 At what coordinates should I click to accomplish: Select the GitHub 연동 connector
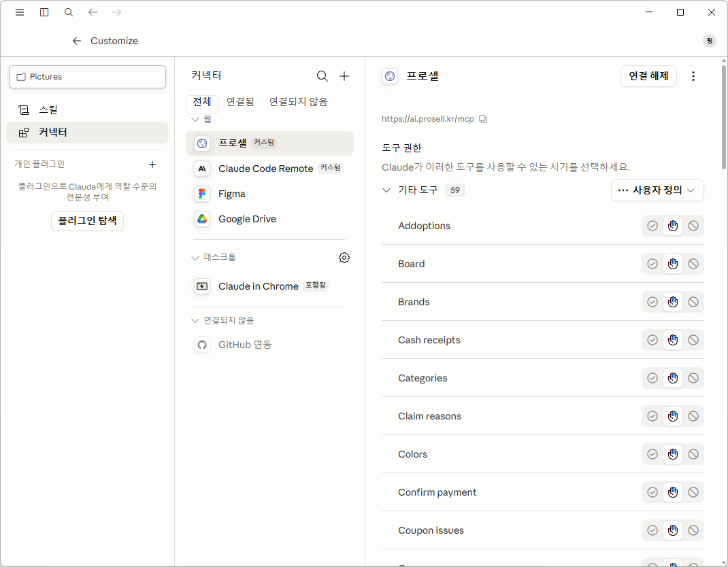click(x=269, y=345)
